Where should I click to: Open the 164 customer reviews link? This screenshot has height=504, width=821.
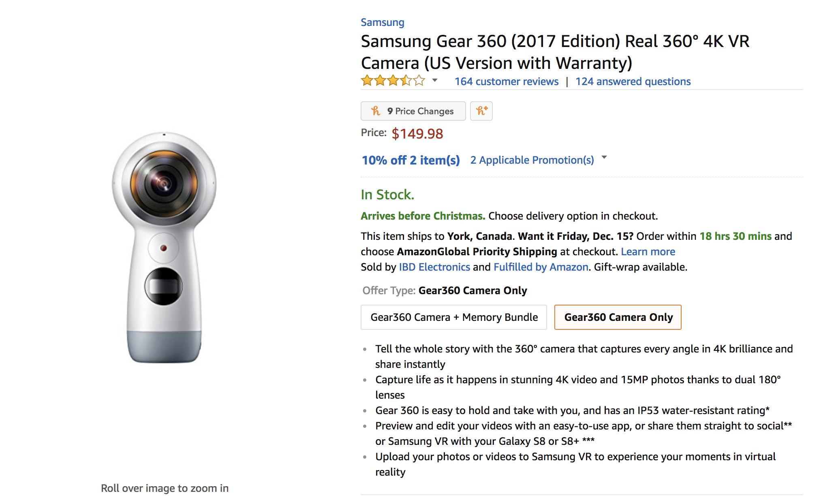(506, 81)
